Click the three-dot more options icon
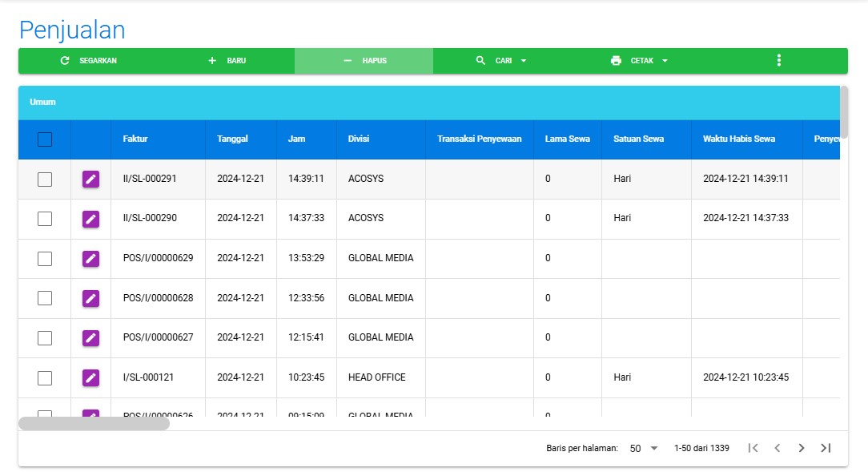Viewport: 868px width, 472px height. click(x=778, y=61)
